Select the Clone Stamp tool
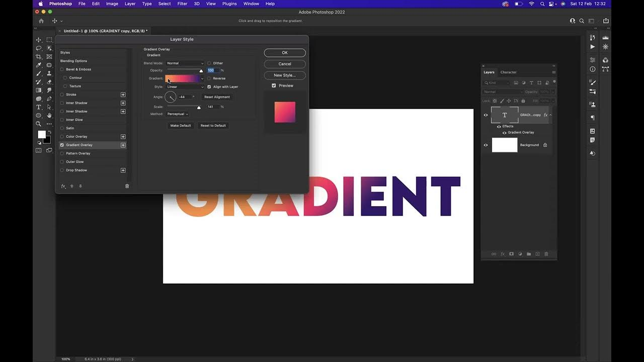 tap(49, 74)
